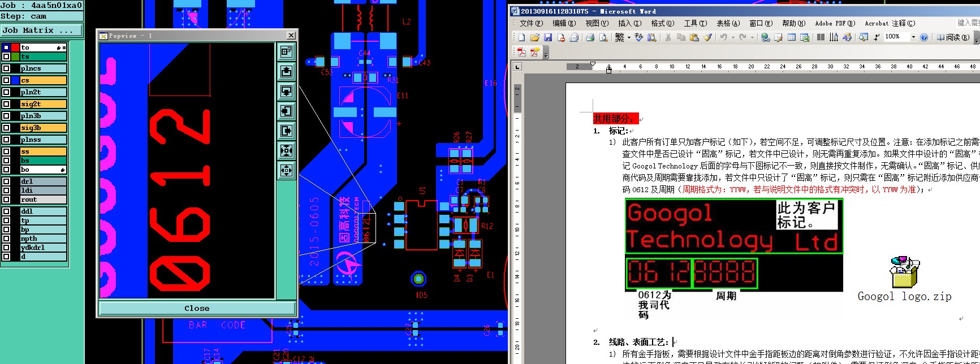
Task: Click the help search input field in Word
Action: [967, 23]
